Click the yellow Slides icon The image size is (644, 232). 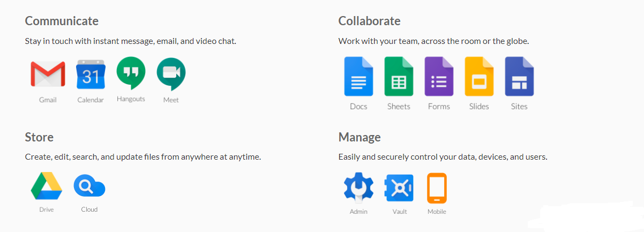tap(479, 77)
